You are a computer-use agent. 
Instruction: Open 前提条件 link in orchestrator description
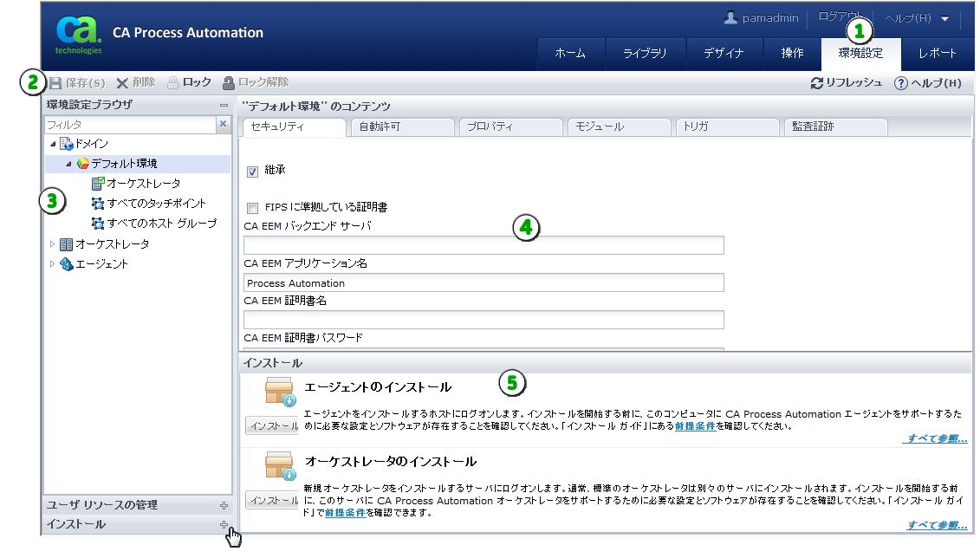coord(345,513)
